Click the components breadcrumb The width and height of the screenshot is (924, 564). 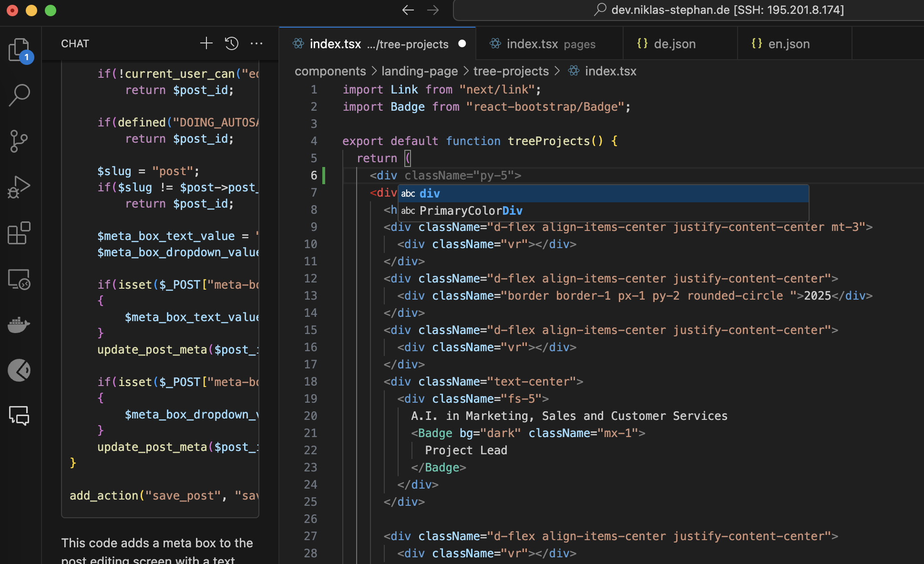click(x=330, y=71)
